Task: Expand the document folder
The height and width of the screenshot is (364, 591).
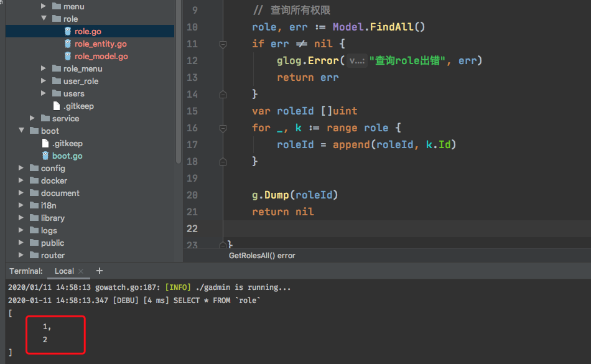Action: [x=21, y=192]
